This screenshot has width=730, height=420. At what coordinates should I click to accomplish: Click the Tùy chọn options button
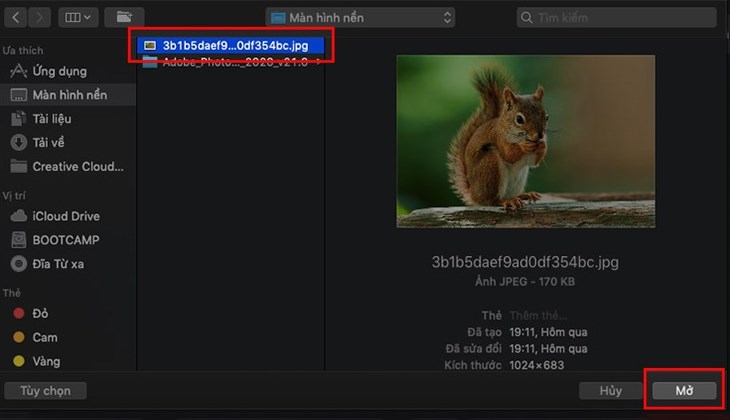(45, 391)
